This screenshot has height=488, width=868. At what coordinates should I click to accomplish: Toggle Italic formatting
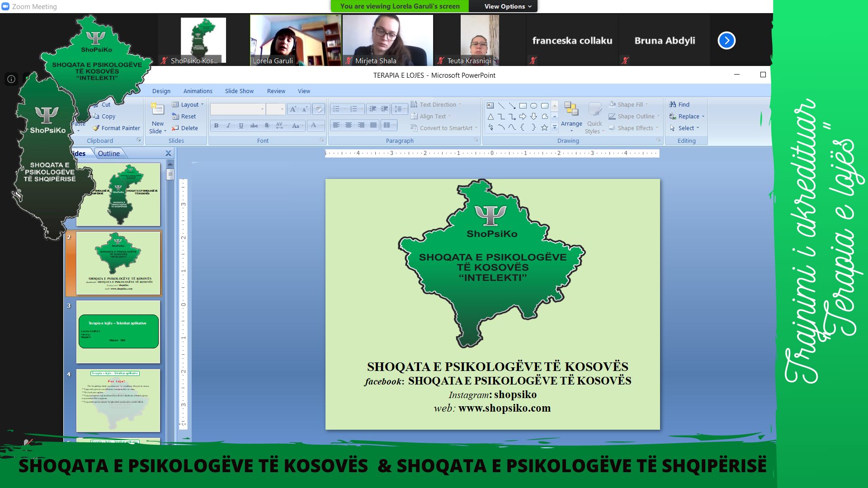tap(228, 126)
